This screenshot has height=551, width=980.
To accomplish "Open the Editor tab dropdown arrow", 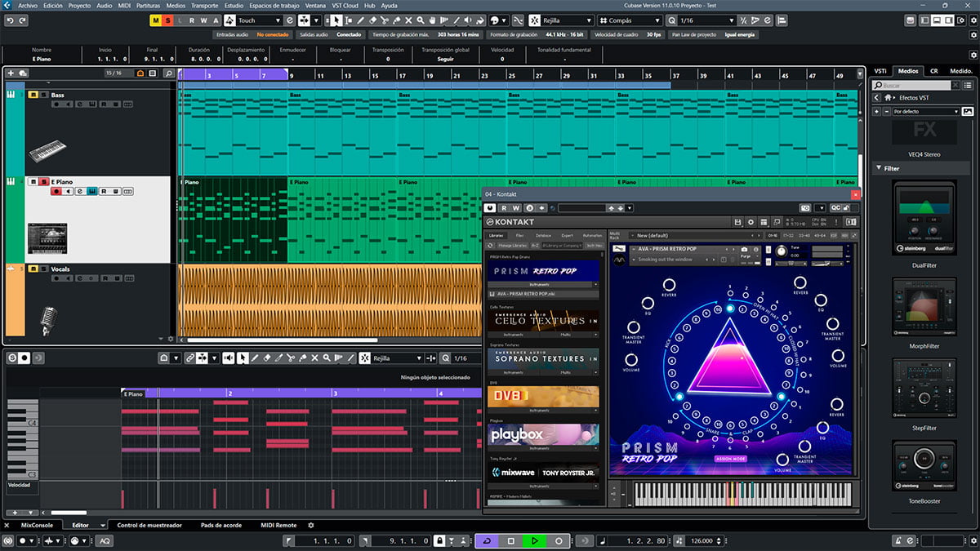I will (102, 525).
